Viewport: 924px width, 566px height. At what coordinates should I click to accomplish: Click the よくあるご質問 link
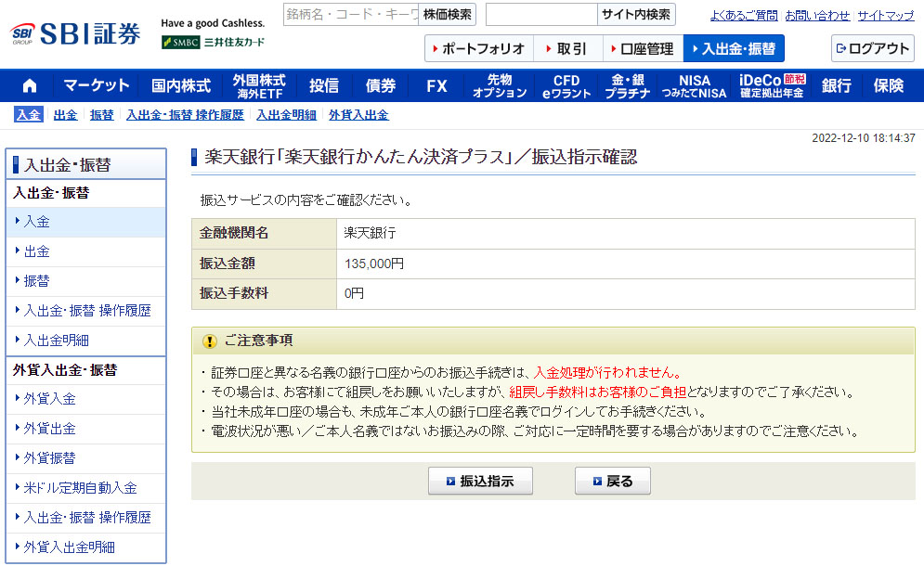click(744, 16)
